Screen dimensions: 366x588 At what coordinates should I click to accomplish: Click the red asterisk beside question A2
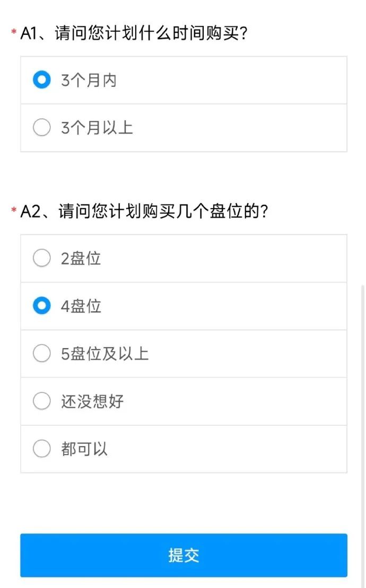pyautogui.click(x=14, y=211)
